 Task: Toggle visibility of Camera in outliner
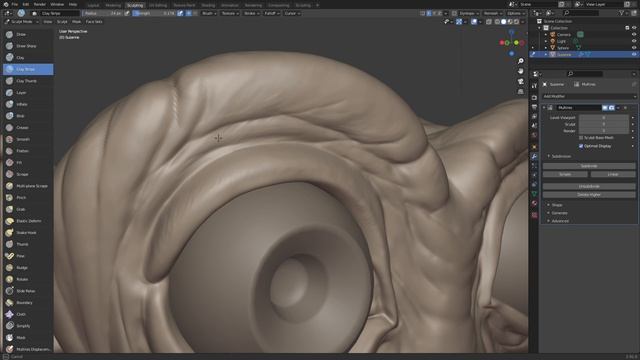tap(634, 35)
